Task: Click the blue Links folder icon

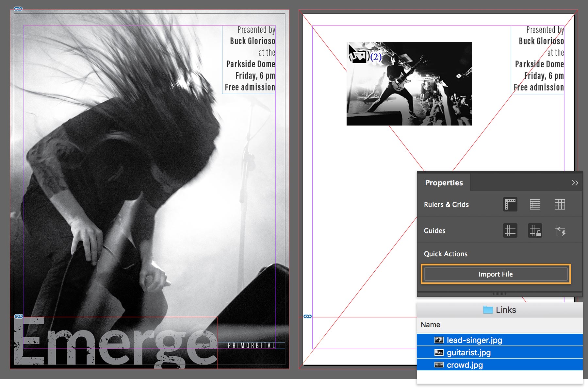Action: point(488,310)
